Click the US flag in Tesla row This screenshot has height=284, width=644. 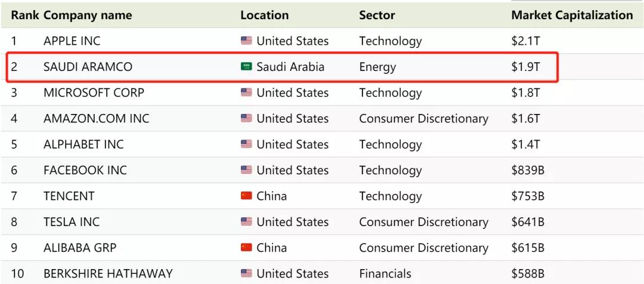pyautogui.click(x=246, y=222)
